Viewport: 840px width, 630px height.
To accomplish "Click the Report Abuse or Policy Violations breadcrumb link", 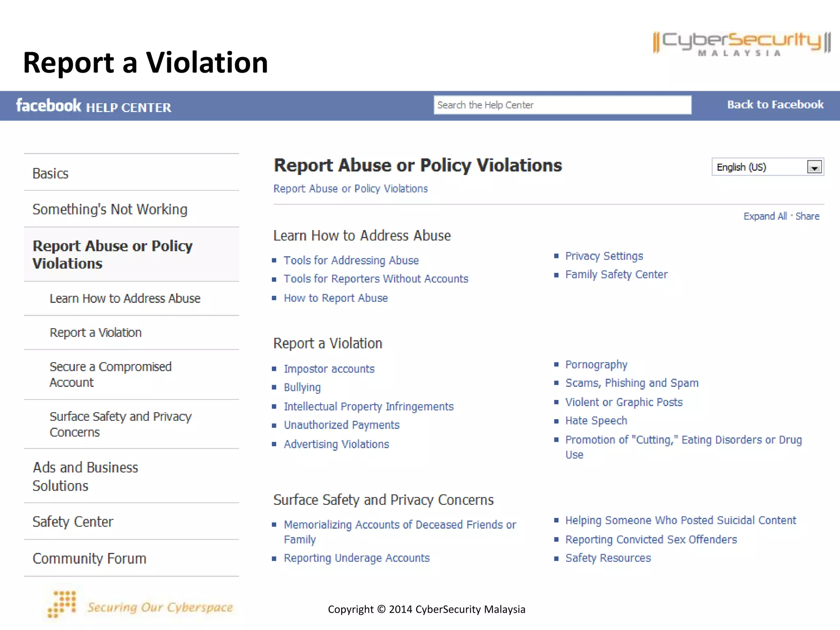I will click(351, 189).
